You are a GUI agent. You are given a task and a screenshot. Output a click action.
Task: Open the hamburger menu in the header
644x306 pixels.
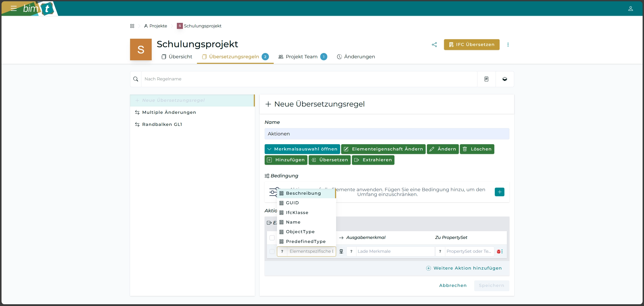pos(14,9)
